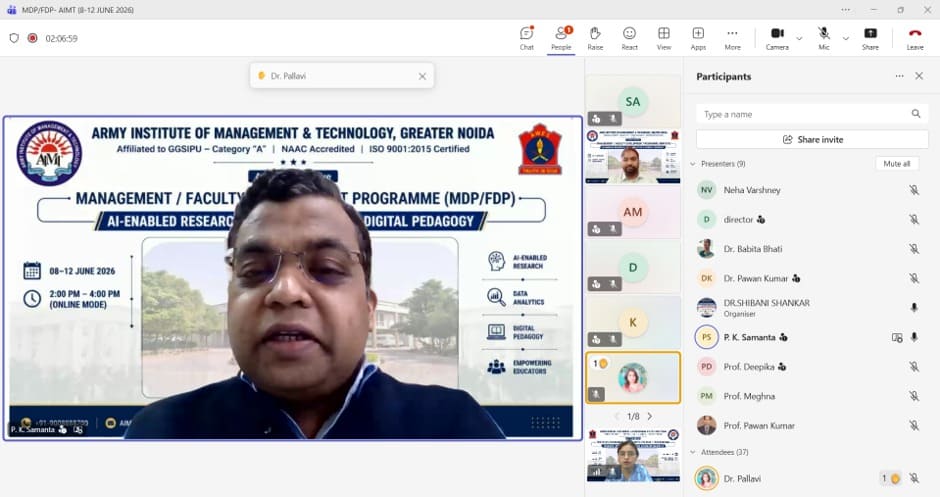Click director's muted mic icon
The height and width of the screenshot is (497, 940).
[x=914, y=219]
